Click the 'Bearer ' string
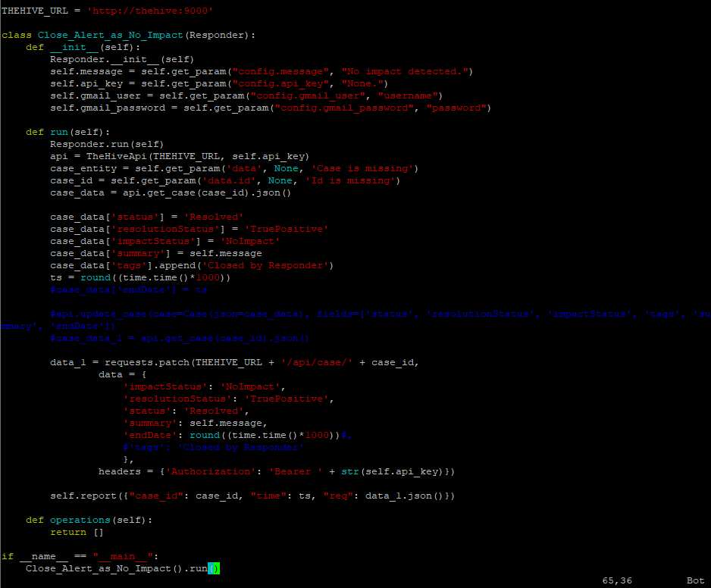Image resolution: width=711 pixels, height=588 pixels. (x=296, y=471)
